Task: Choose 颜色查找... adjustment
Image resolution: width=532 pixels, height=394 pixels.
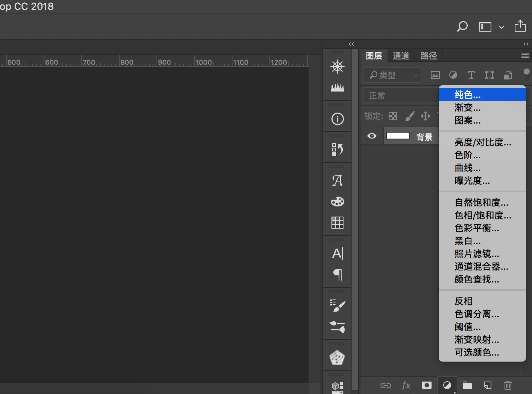Action: point(482,279)
